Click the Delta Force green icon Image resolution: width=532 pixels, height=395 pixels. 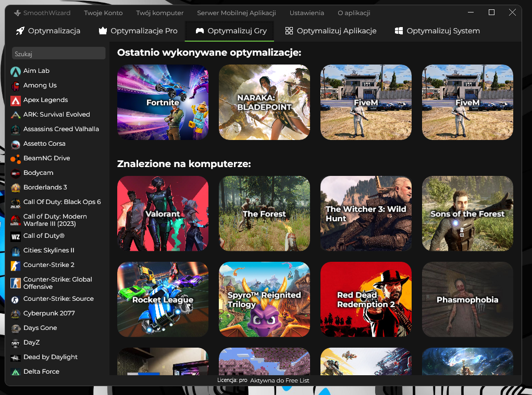16,372
